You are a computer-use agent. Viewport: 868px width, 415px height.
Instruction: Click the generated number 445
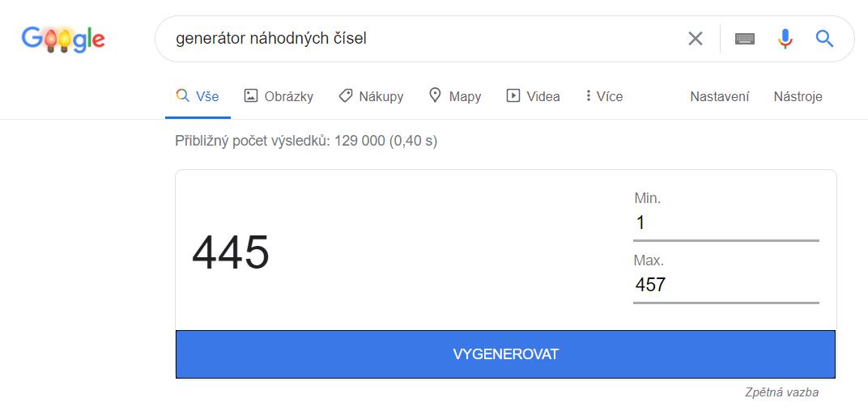coord(231,252)
